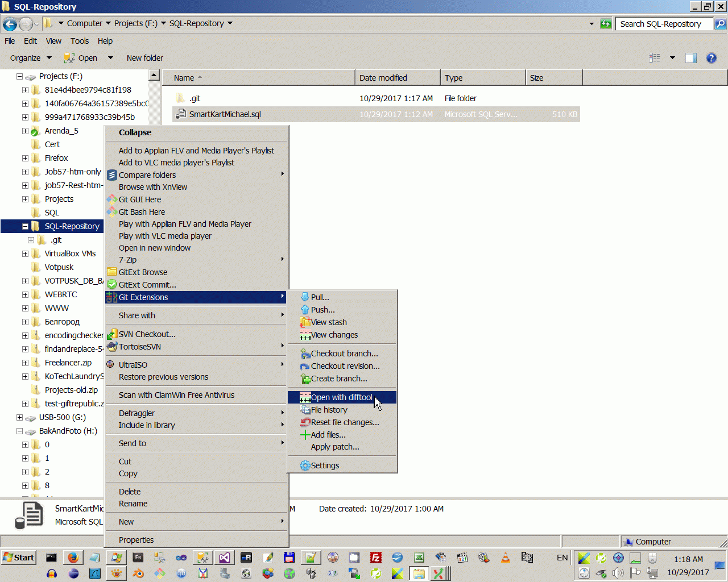This screenshot has width=728, height=582.
Task: Open the View menu in menu bar
Action: click(x=53, y=41)
